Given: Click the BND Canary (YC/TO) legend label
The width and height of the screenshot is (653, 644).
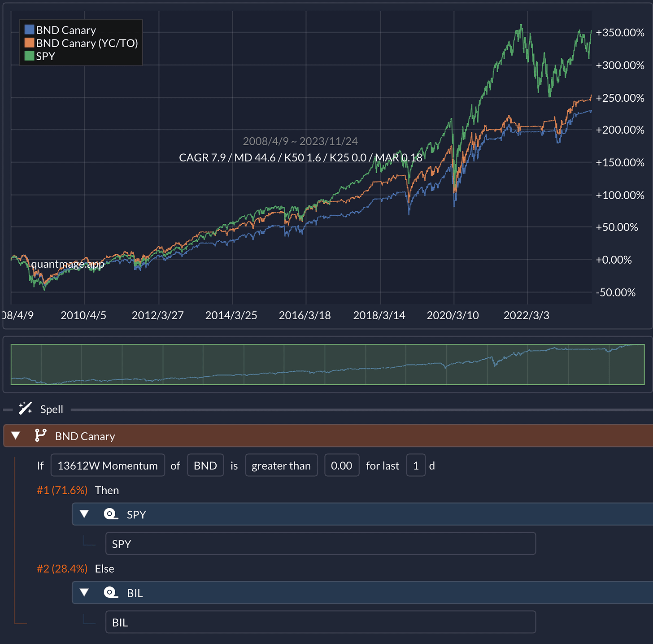Looking at the screenshot, I should (87, 43).
